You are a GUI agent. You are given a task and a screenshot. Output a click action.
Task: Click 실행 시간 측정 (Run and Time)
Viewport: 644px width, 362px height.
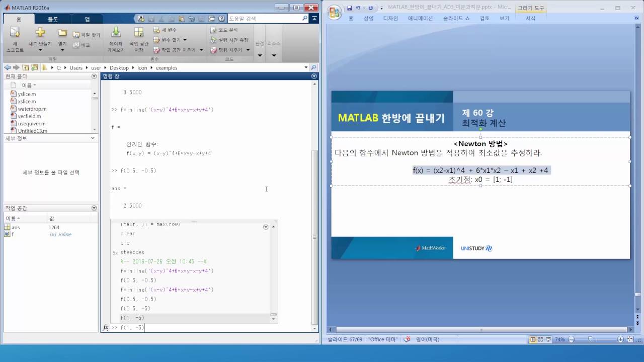pos(229,40)
